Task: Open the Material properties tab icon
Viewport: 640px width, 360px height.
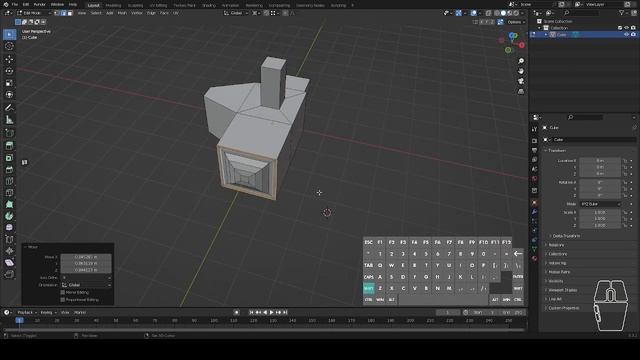Action: tap(534, 258)
